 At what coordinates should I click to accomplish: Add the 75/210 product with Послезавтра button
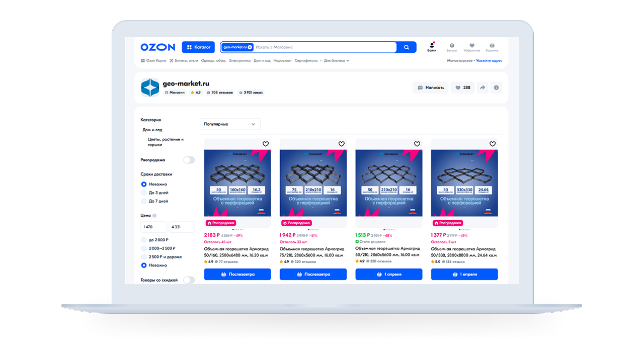click(x=313, y=275)
